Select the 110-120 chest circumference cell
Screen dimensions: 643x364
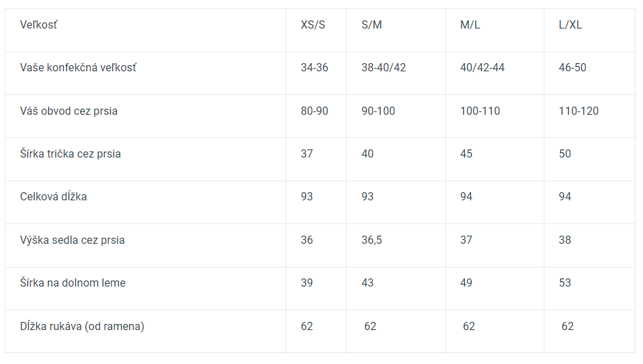(578, 111)
